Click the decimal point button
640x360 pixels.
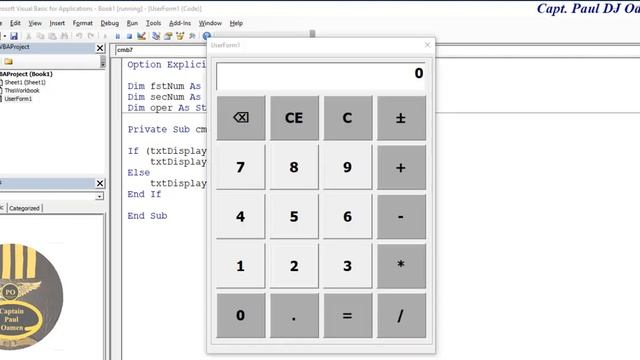click(294, 315)
